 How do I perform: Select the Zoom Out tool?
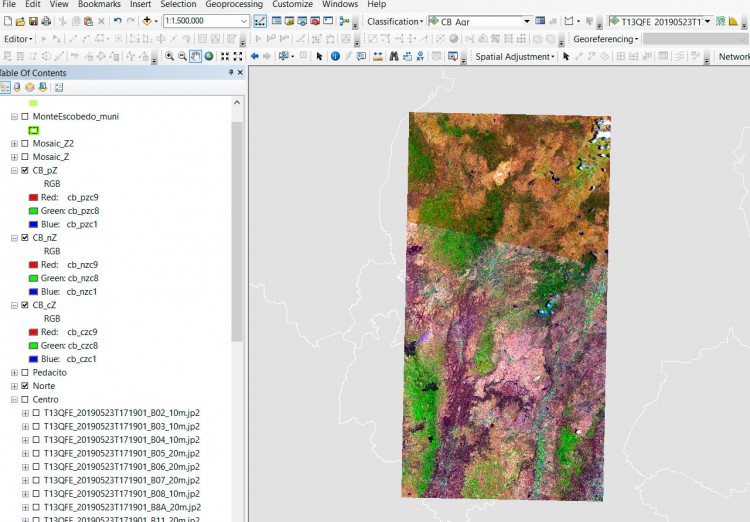[x=182, y=56]
